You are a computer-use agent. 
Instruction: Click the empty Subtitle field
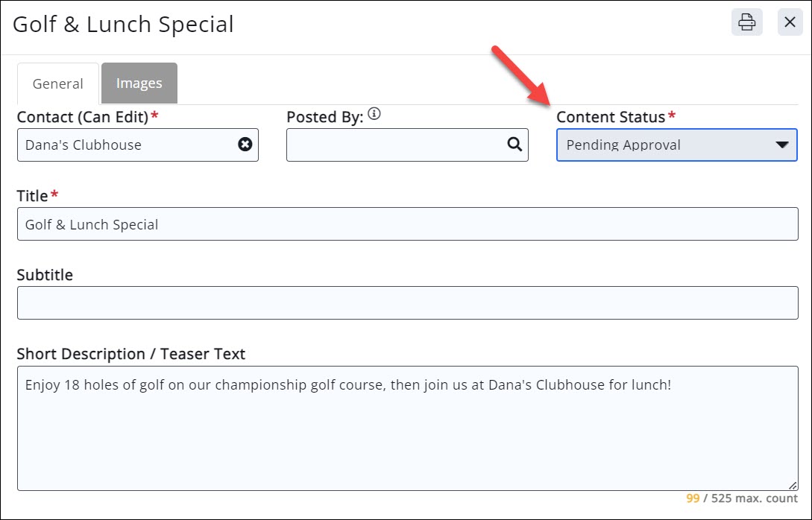[407, 302]
